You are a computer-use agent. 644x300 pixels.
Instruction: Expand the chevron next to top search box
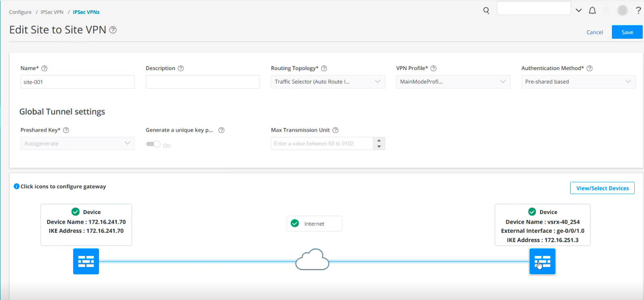click(578, 11)
